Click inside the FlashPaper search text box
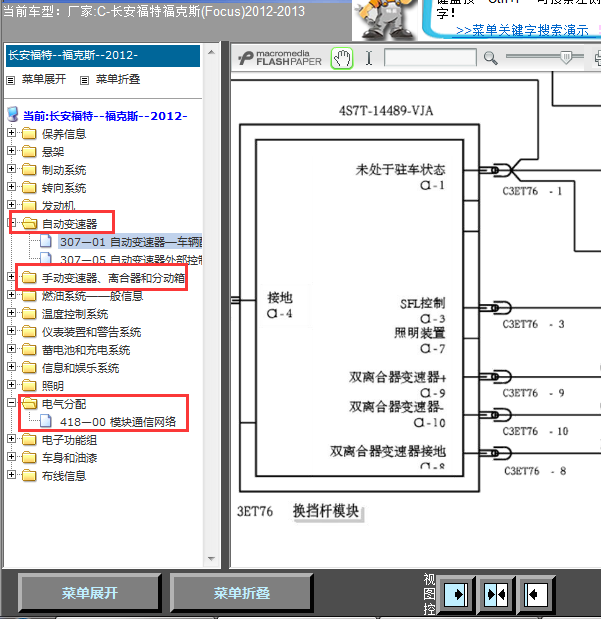This screenshot has height=619, width=601. (x=430, y=58)
